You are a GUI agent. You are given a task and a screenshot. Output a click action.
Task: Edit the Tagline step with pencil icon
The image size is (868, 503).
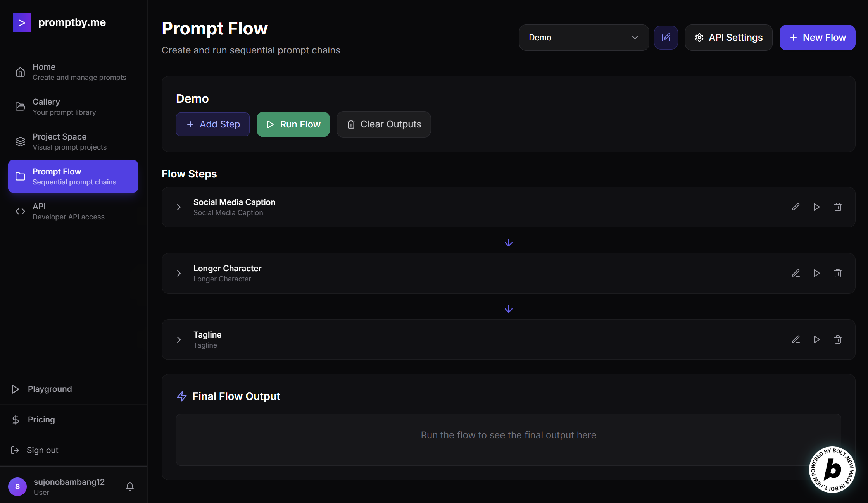click(796, 339)
